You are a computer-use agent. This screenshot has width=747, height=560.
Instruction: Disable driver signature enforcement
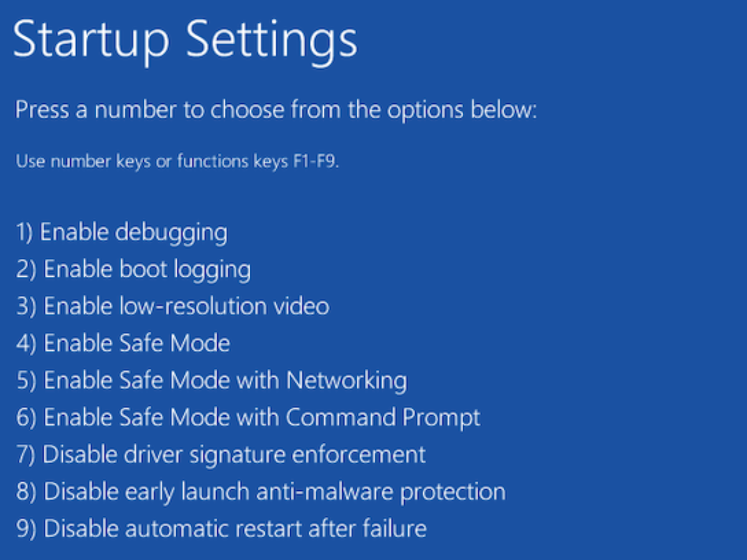[x=220, y=454]
